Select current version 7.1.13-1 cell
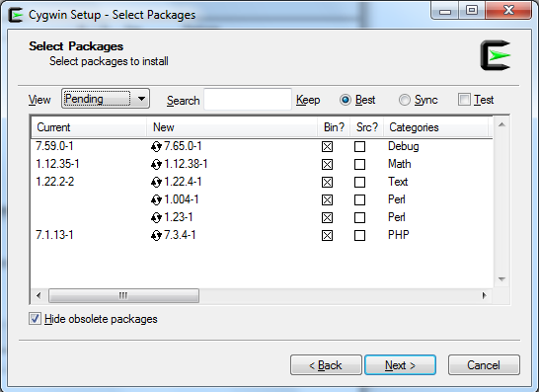The height and width of the screenshot is (392, 539). (x=54, y=235)
